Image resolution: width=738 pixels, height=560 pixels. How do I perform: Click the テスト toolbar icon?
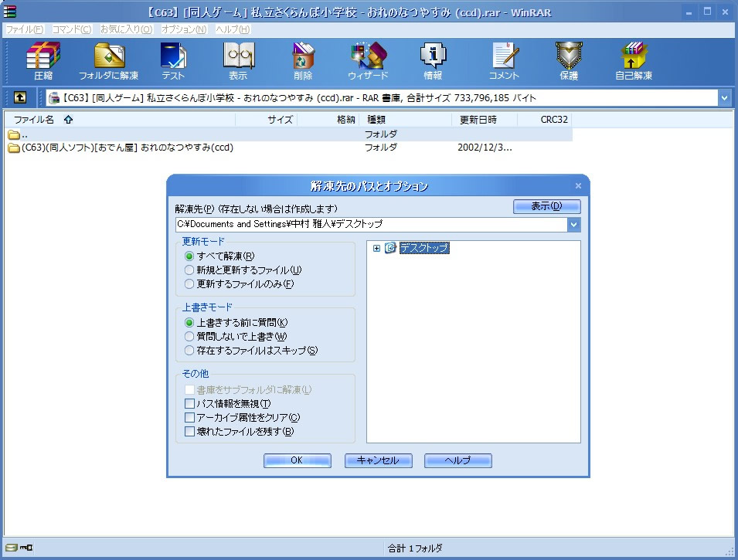pyautogui.click(x=173, y=56)
